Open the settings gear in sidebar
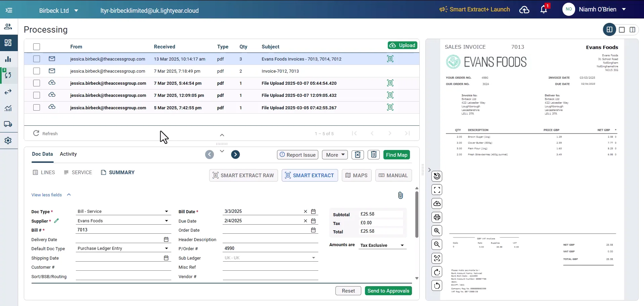 click(x=8, y=141)
